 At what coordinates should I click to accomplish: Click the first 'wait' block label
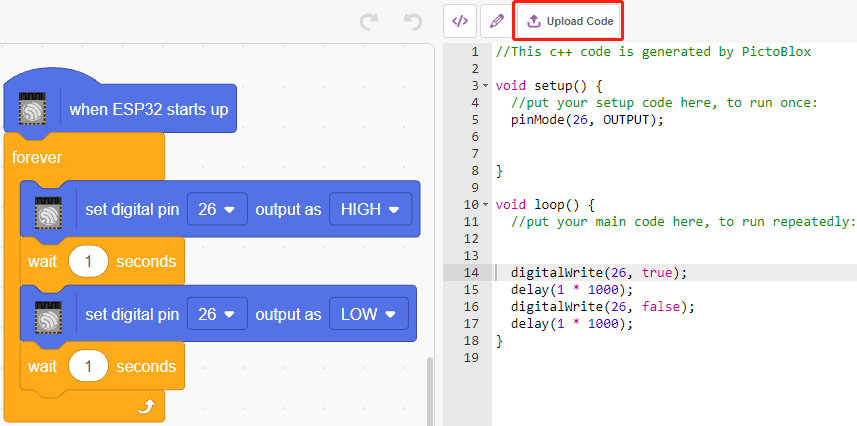pos(43,261)
